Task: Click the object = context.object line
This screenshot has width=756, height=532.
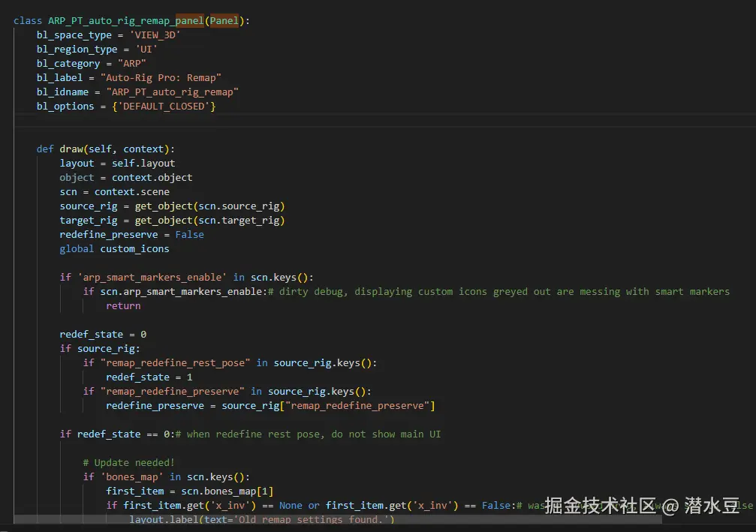Action: 126,177
